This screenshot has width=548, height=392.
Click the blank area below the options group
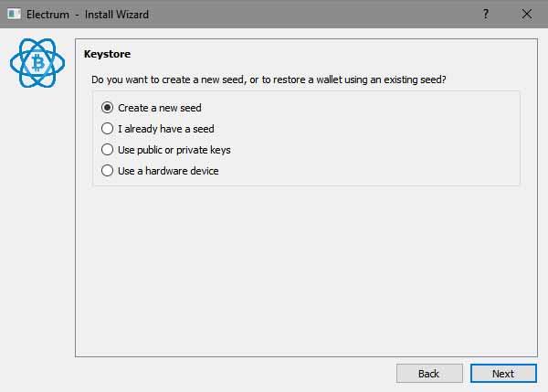click(x=306, y=271)
